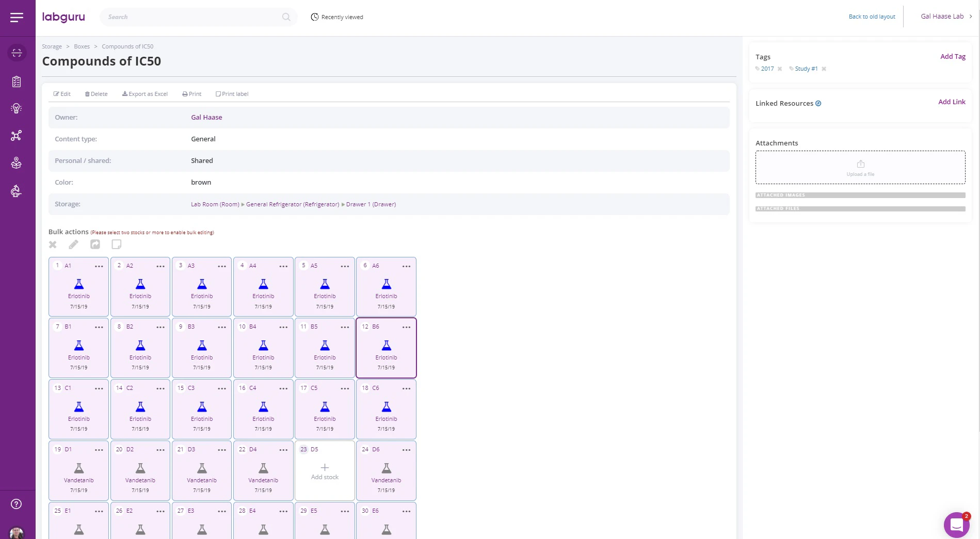Open the hamburger navigation menu
Image resolution: width=980 pixels, height=539 pixels.
click(17, 17)
